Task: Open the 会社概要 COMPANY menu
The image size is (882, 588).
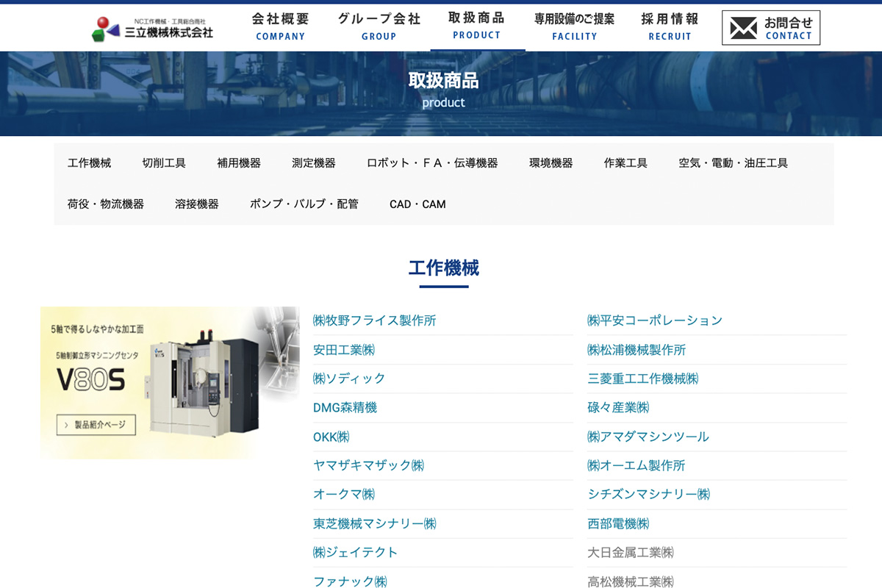Action: 280,26
